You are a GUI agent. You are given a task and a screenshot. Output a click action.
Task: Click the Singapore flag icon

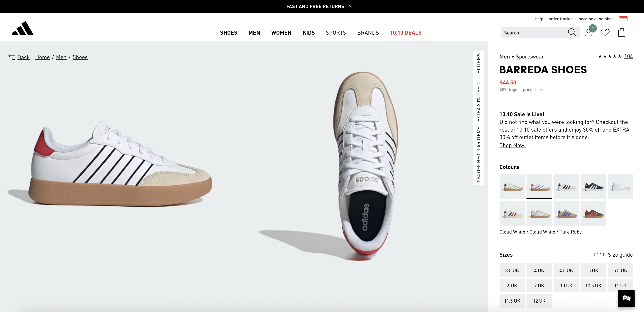tap(623, 18)
